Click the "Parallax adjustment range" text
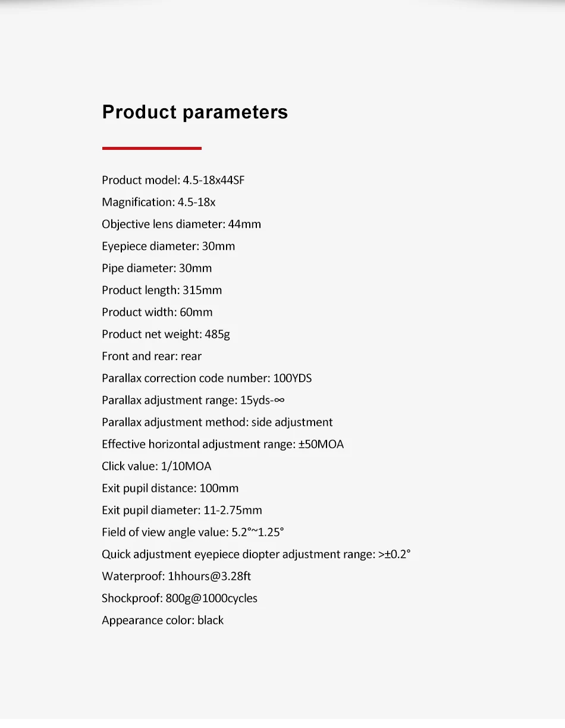The width and height of the screenshot is (565, 728). point(193,400)
